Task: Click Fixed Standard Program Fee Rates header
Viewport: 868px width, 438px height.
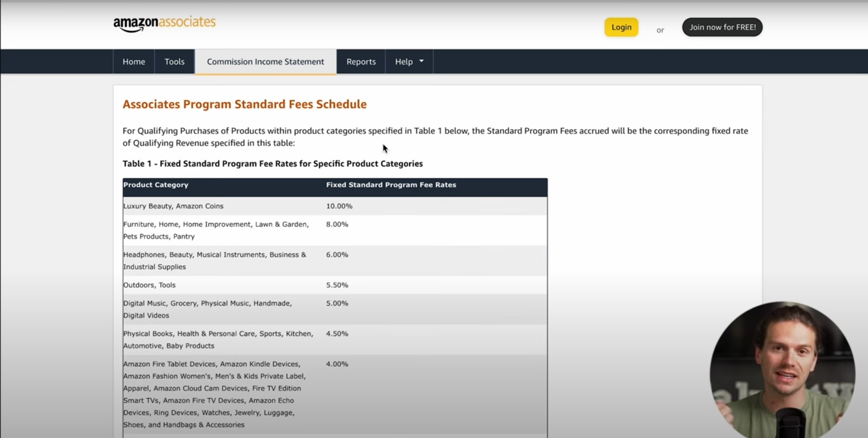Action: pos(391,185)
